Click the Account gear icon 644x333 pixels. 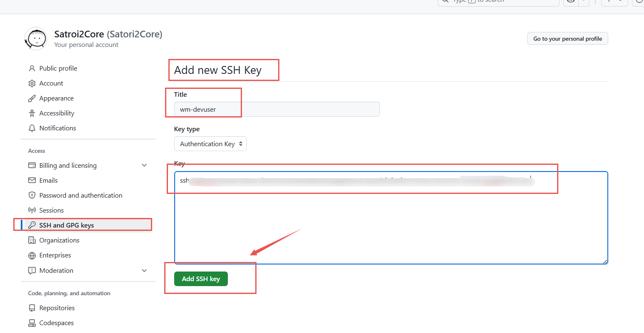pos(32,83)
